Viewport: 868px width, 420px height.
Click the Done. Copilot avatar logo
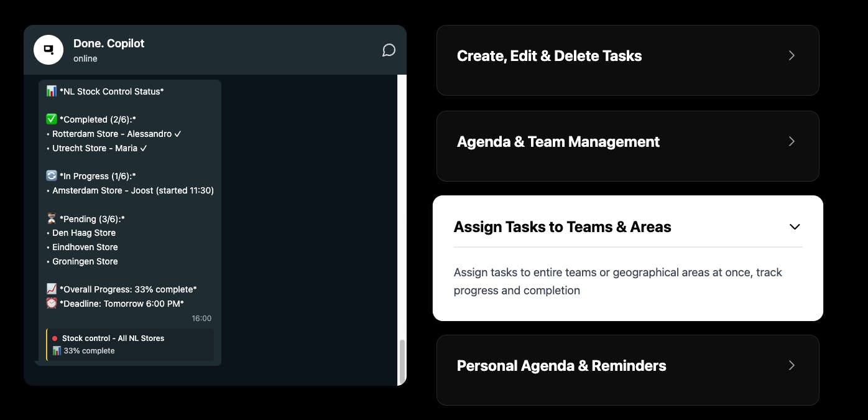[x=48, y=50]
